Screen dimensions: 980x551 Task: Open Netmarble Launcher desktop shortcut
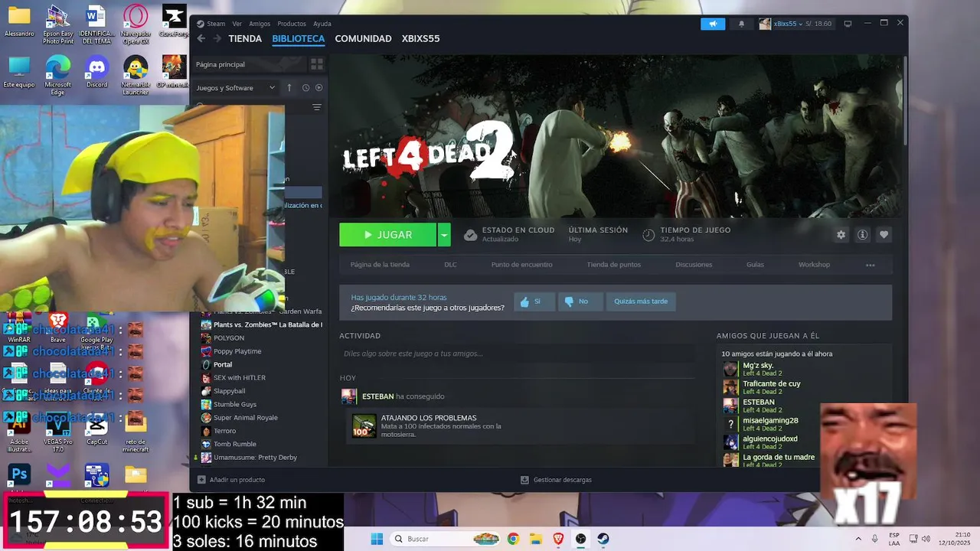click(136, 76)
